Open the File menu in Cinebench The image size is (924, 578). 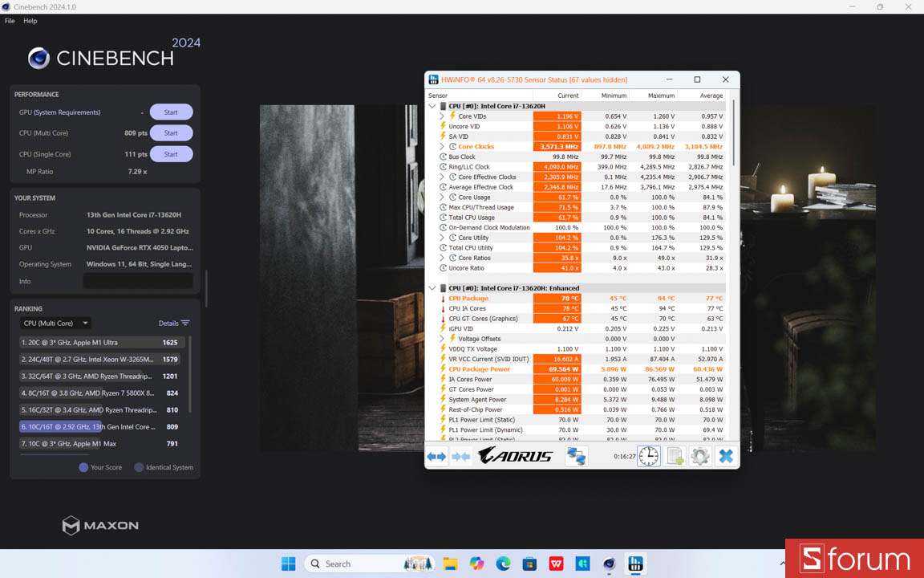point(9,21)
